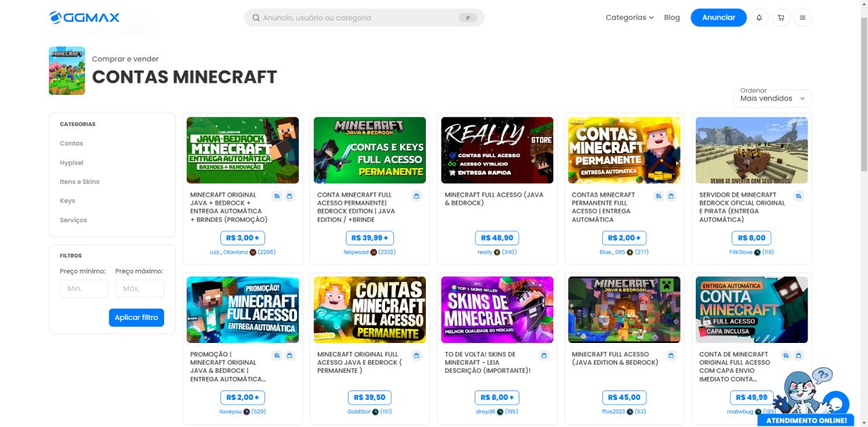The height and width of the screenshot is (427, 868).
Task: Click the Anunciar button
Action: pos(718,18)
